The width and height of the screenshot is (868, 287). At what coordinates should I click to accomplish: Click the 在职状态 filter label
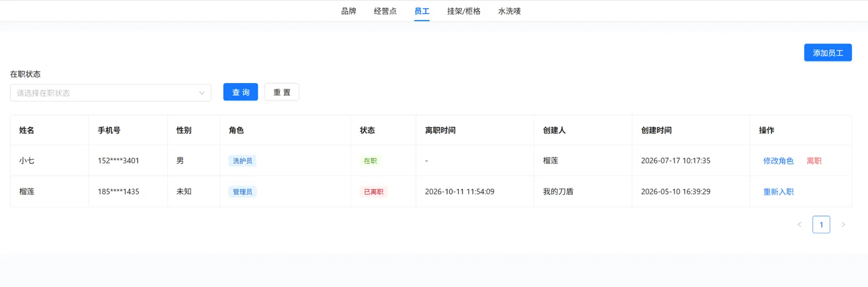click(x=25, y=74)
